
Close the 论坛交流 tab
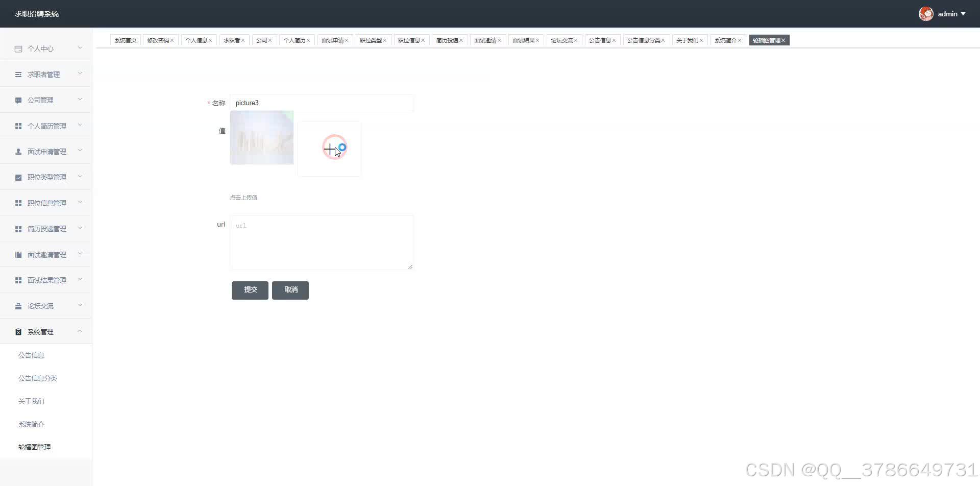(576, 40)
